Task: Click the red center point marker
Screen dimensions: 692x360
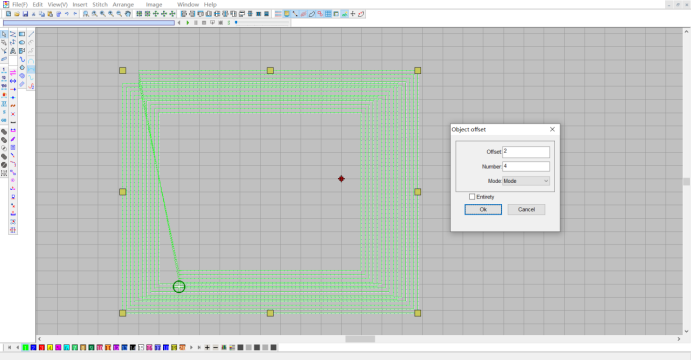Action: point(341,179)
